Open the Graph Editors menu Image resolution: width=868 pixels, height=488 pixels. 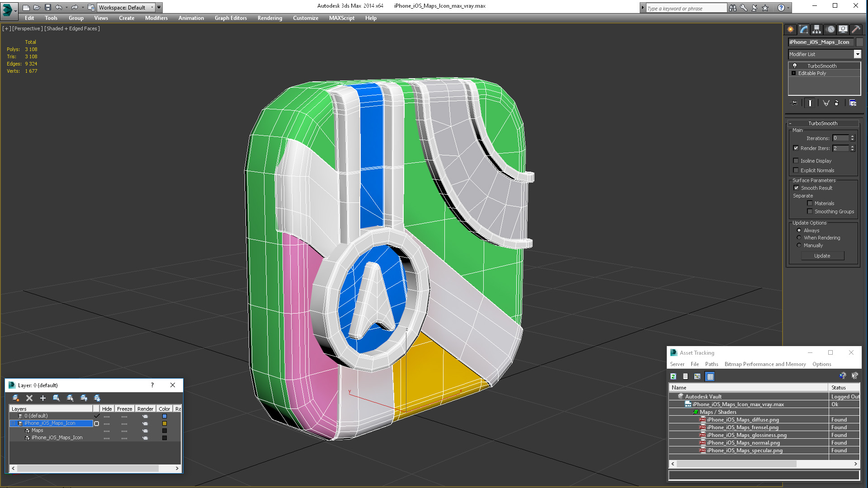tap(231, 18)
